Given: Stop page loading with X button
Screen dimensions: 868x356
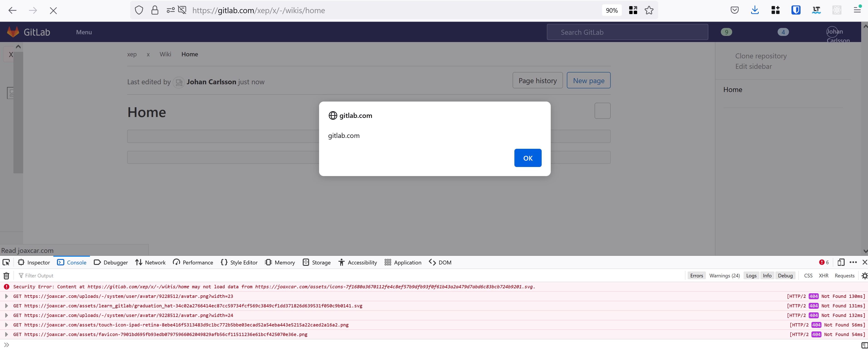Looking at the screenshot, I should [x=53, y=10].
